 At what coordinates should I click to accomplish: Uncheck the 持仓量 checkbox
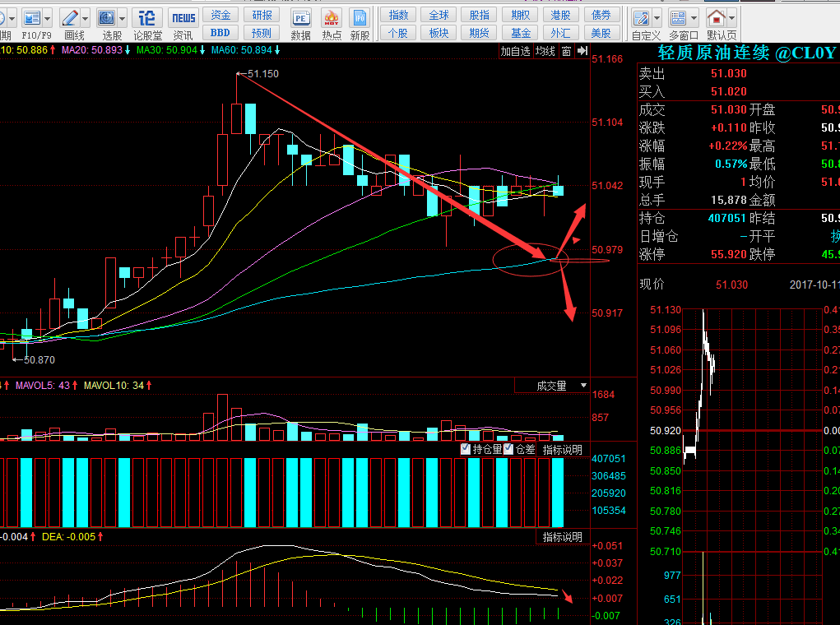pyautogui.click(x=466, y=449)
